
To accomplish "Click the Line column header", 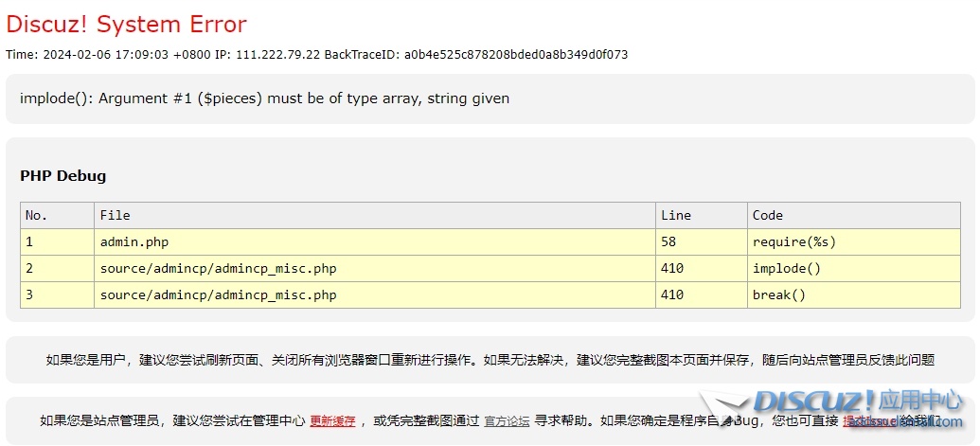I will pos(676,215).
